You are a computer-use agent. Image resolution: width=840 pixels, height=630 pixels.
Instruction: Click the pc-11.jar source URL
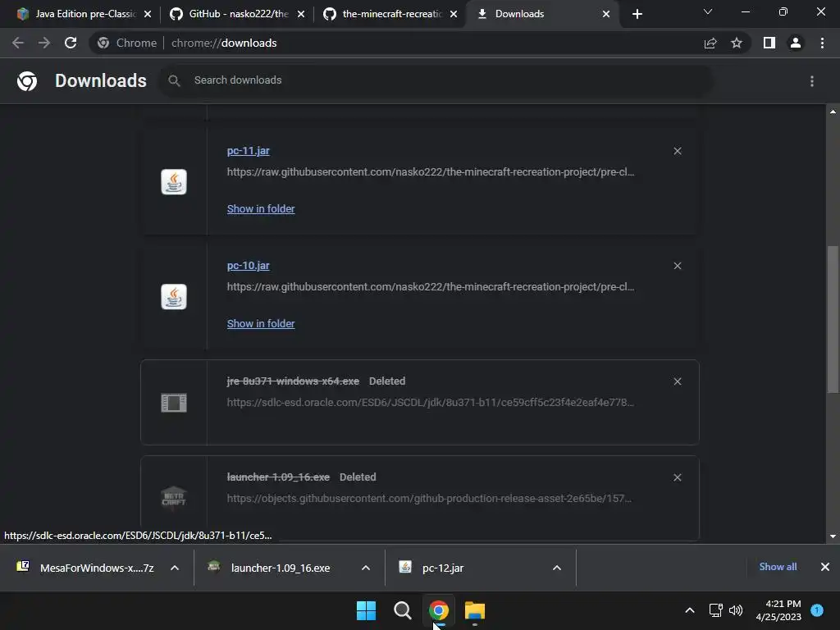click(430, 172)
